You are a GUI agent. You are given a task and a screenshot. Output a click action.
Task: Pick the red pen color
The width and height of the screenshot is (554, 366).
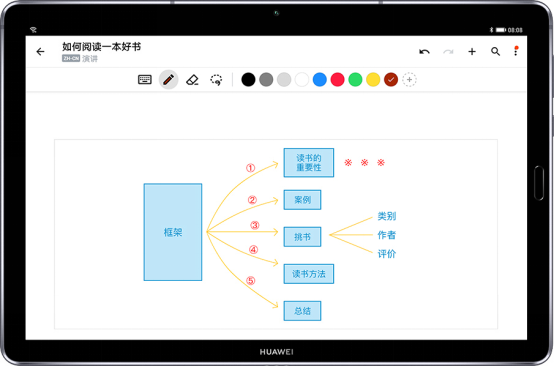(337, 79)
